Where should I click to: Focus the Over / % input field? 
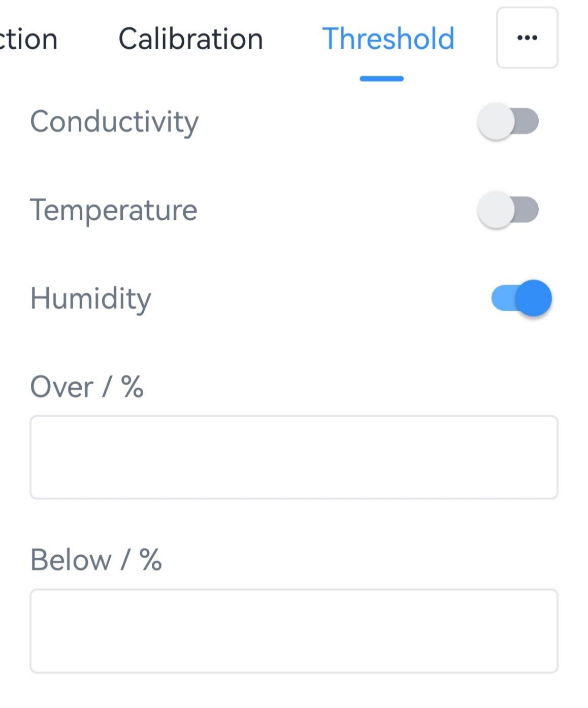click(x=293, y=457)
